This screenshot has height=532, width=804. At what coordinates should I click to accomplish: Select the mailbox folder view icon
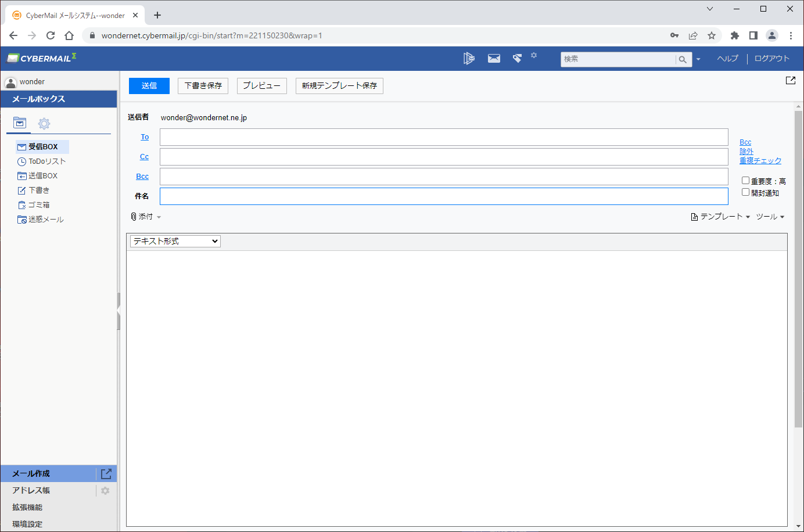(20, 123)
